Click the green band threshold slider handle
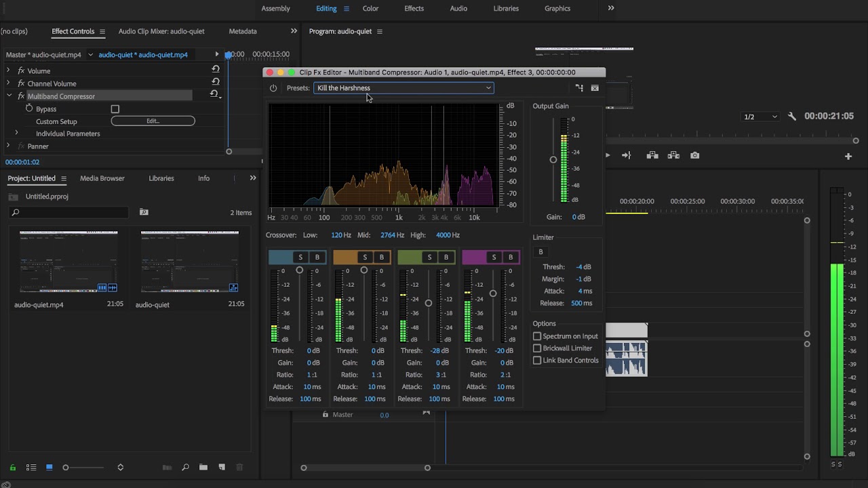The height and width of the screenshot is (488, 868). coord(429,303)
